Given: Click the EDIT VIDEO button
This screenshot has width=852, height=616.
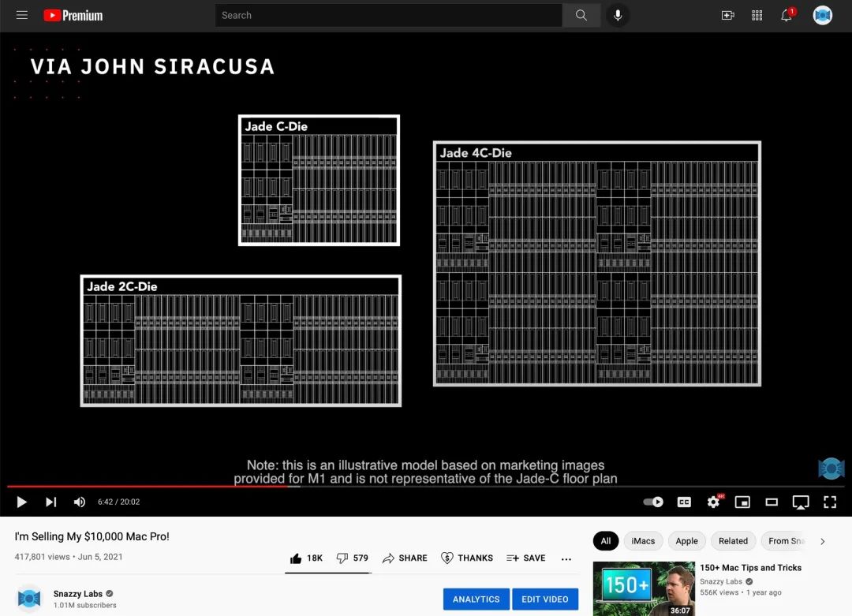Looking at the screenshot, I should click(x=545, y=599).
